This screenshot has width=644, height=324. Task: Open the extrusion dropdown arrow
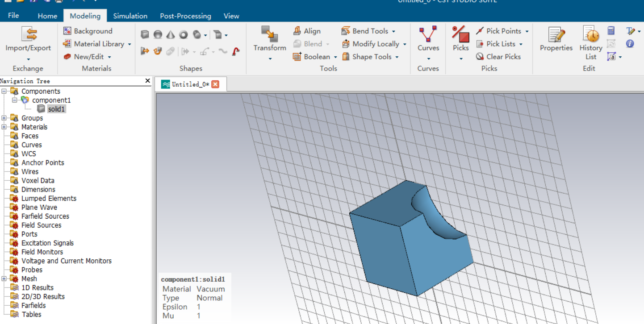point(226,35)
